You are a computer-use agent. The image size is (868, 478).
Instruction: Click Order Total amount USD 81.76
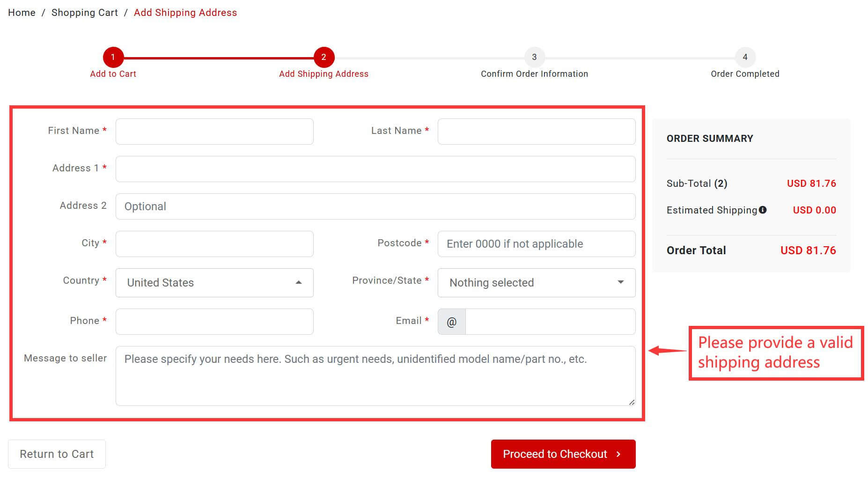pos(808,250)
